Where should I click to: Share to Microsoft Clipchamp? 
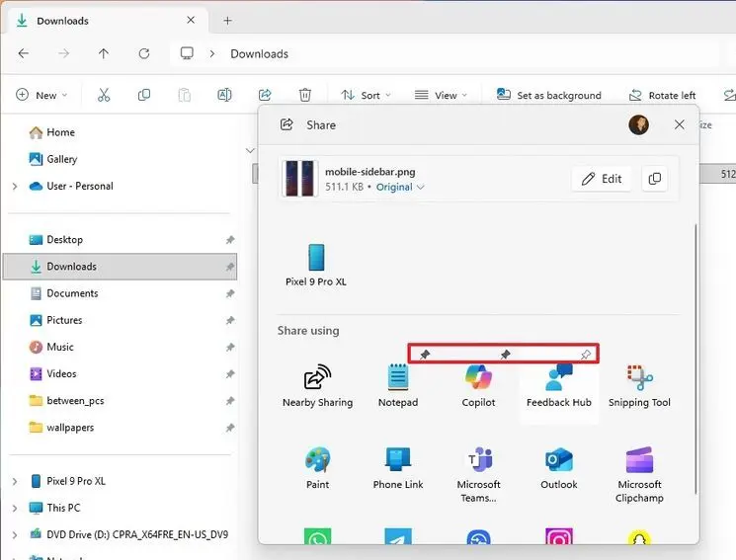pyautogui.click(x=639, y=467)
